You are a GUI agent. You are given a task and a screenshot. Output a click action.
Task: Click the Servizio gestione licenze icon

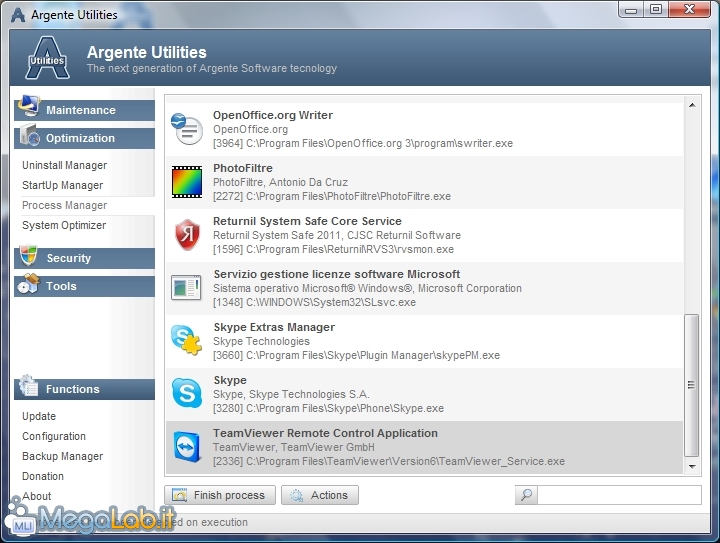pyautogui.click(x=186, y=288)
